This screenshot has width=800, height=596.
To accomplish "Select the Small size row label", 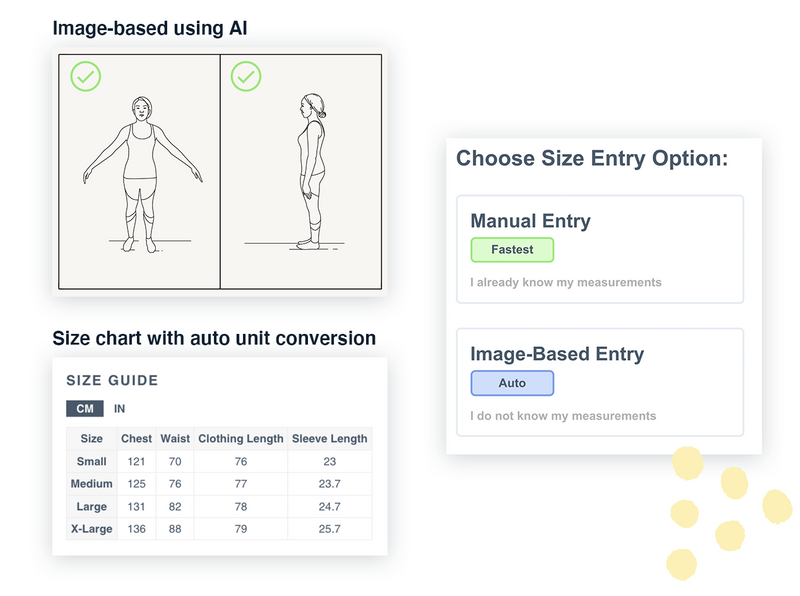I will tap(92, 462).
